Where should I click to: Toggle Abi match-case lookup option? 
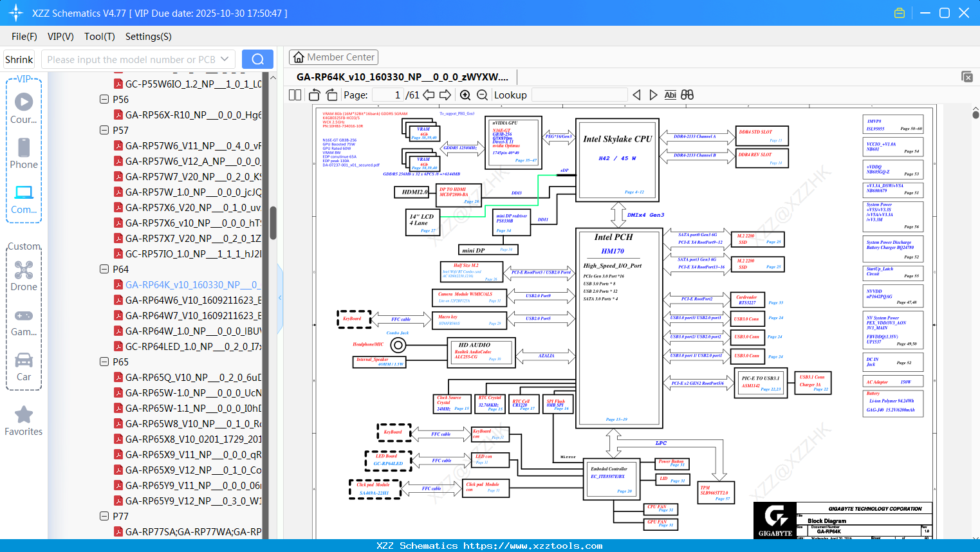point(670,95)
